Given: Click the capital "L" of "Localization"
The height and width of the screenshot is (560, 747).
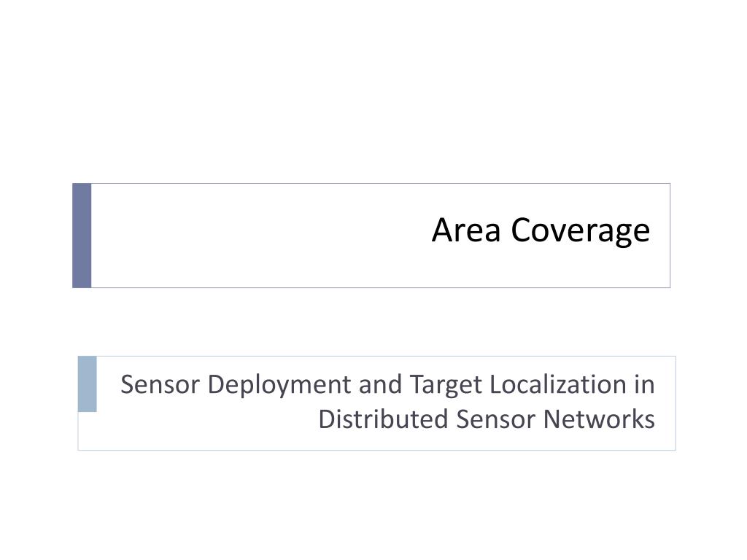Looking at the screenshot, I should (x=496, y=384).
